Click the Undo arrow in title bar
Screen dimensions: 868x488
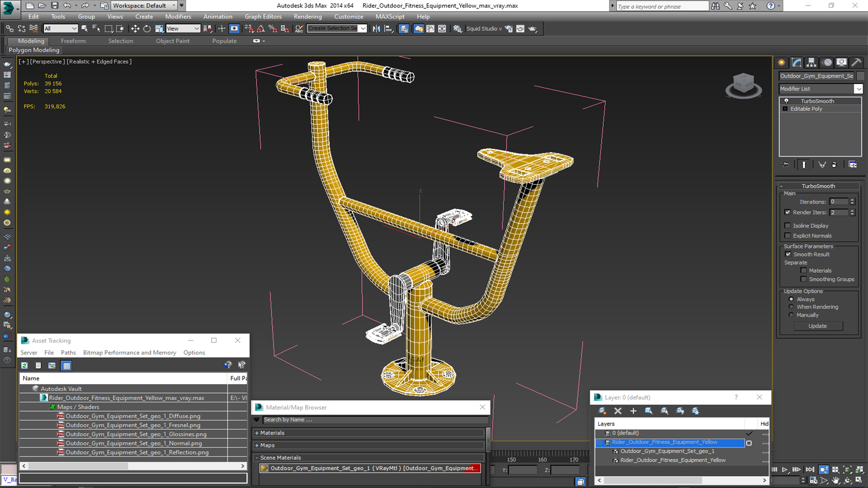(x=67, y=5)
